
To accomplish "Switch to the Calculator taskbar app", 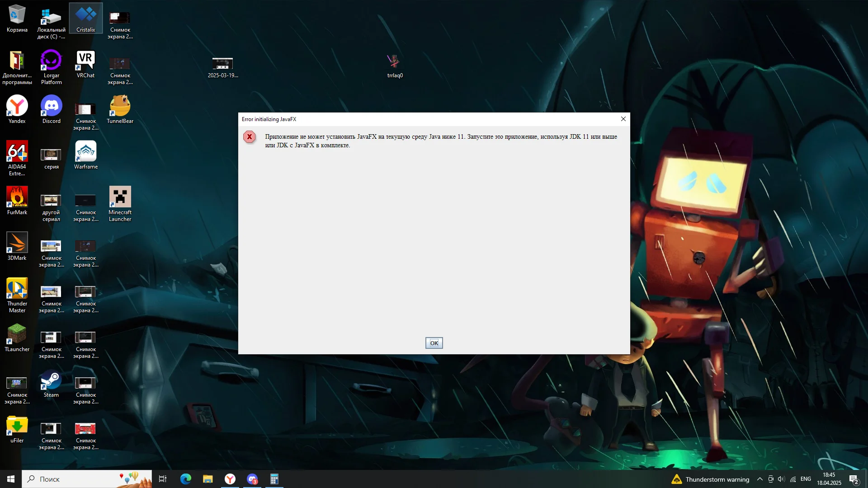I will (x=274, y=479).
